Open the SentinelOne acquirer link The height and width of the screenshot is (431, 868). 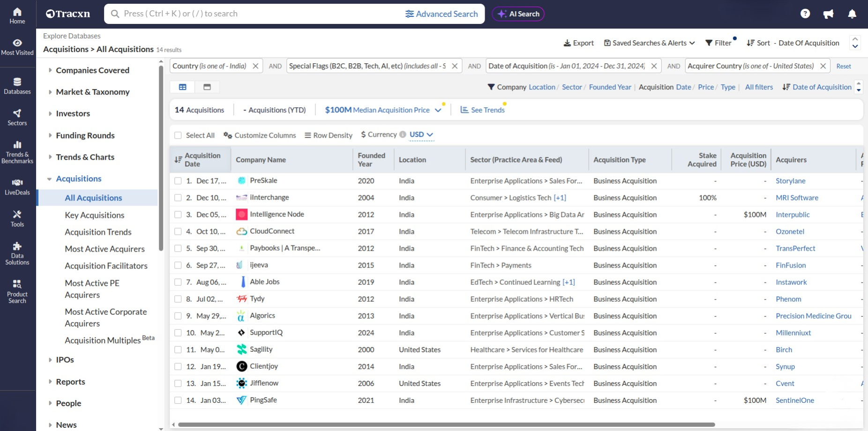pos(795,400)
